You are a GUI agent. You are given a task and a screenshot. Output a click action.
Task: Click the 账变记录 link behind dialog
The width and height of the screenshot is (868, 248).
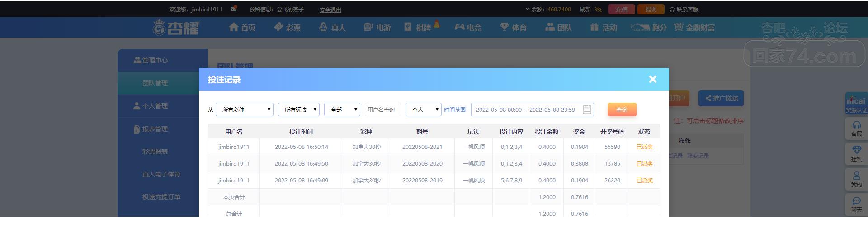click(698, 156)
